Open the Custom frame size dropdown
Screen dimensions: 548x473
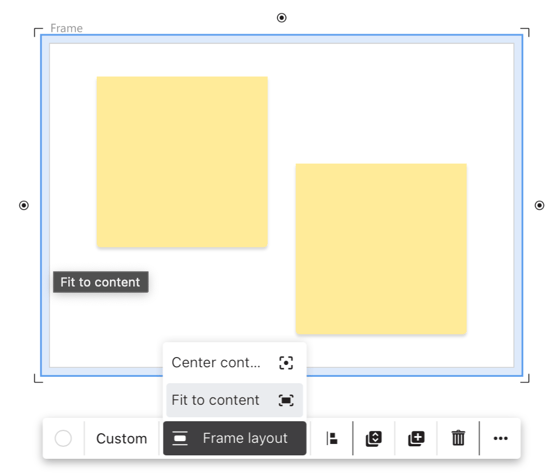click(x=121, y=438)
